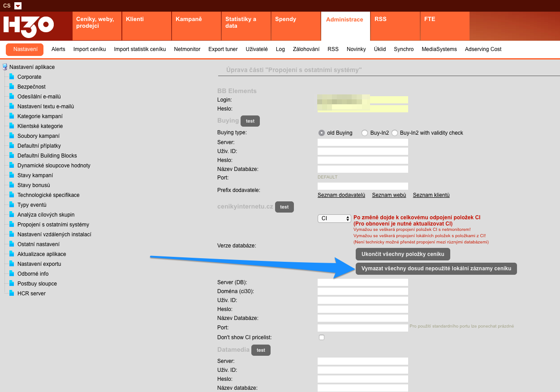Click the Server (DB) input field

coord(362,282)
